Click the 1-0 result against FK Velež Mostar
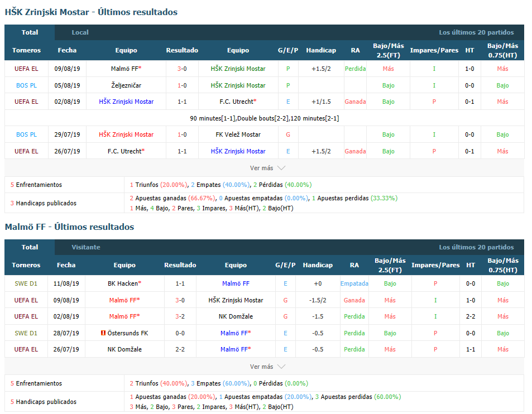This screenshot has width=532, height=414. [182, 134]
